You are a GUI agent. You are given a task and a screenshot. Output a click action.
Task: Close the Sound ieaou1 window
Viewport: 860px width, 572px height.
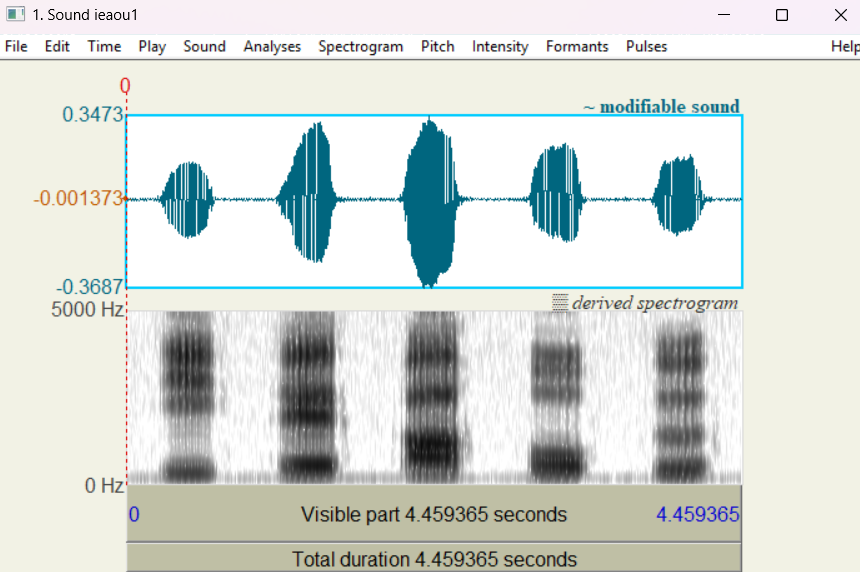pyautogui.click(x=841, y=15)
